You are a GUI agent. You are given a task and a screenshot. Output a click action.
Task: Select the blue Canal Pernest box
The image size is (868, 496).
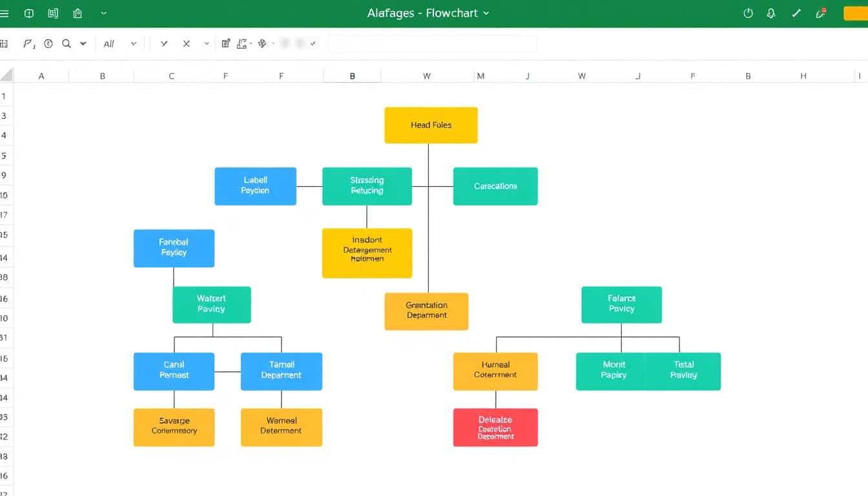point(174,371)
